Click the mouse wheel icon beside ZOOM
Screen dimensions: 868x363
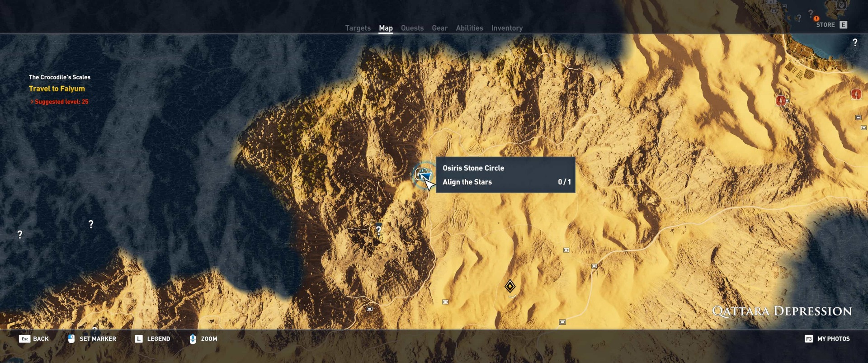[x=193, y=339]
